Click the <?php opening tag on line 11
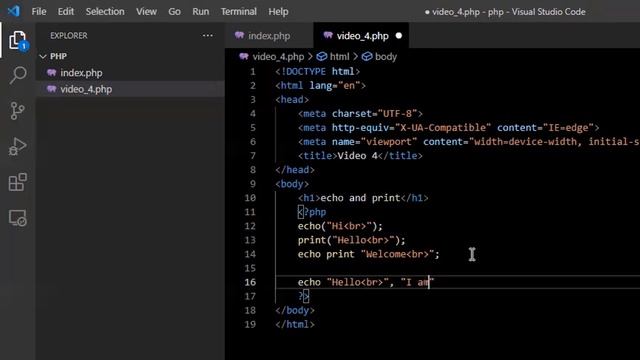 (x=312, y=212)
